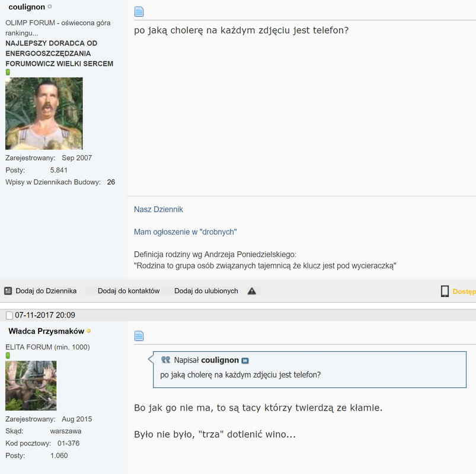Click Dodaj do Dziennika button
Image resolution: width=476 pixels, height=474 pixels.
coord(46,291)
